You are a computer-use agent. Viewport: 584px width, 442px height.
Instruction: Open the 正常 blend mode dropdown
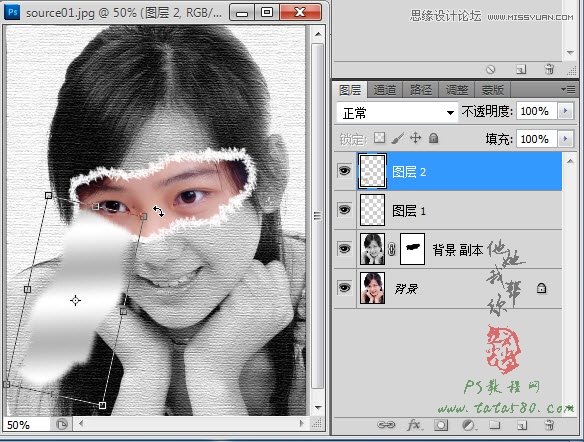[x=397, y=113]
